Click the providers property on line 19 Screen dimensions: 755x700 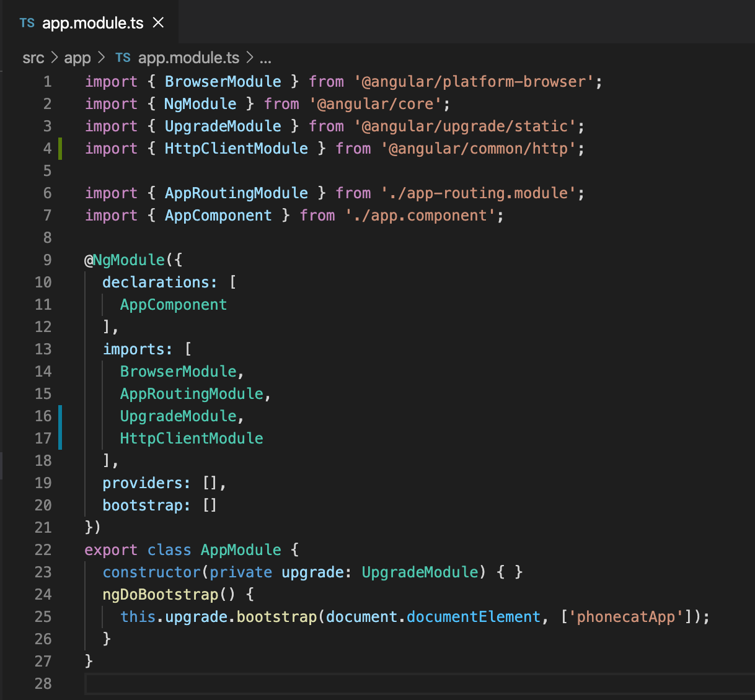coord(143,483)
